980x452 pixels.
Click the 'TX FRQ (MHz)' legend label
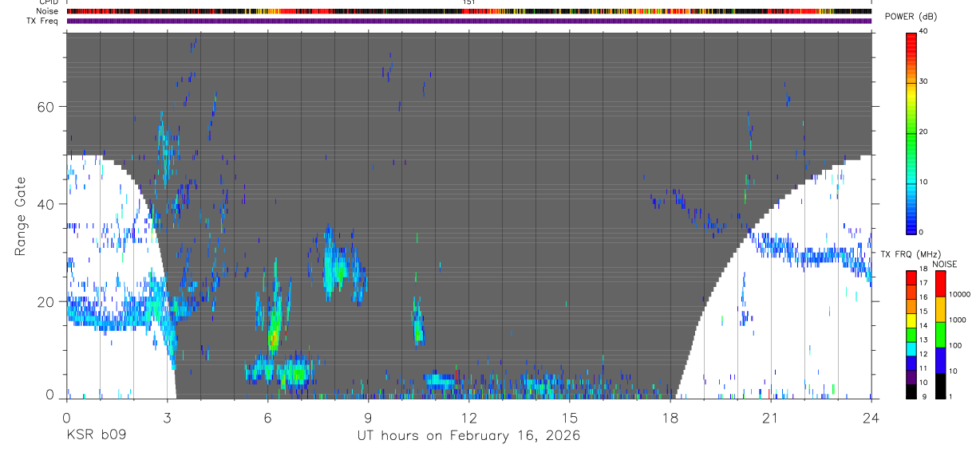(x=911, y=254)
